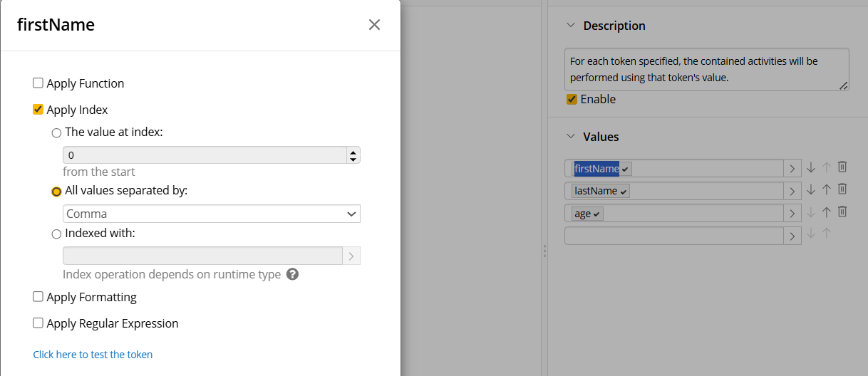
Task: Close the firstName token dialog
Action: pyautogui.click(x=374, y=25)
